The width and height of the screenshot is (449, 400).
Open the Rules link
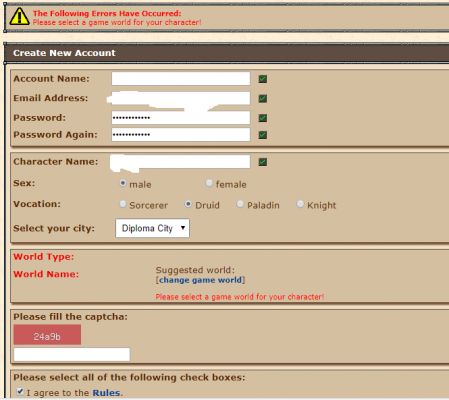pos(106,393)
